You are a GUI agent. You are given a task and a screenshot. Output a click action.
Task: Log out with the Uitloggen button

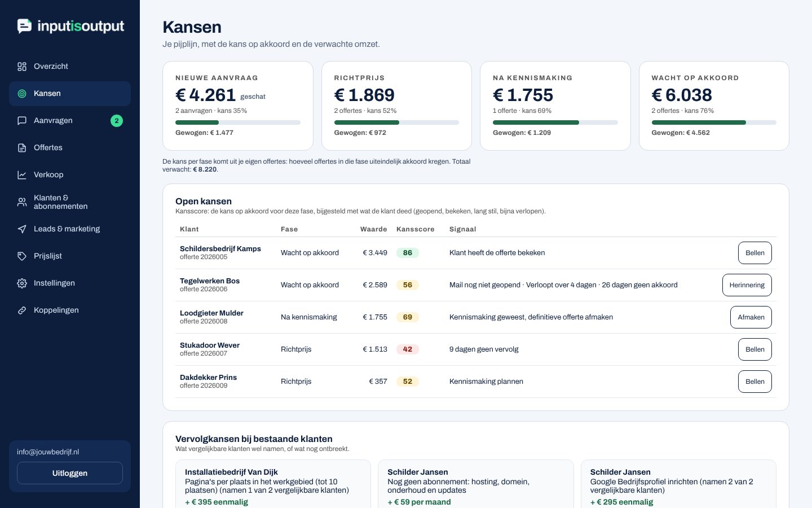click(x=70, y=473)
